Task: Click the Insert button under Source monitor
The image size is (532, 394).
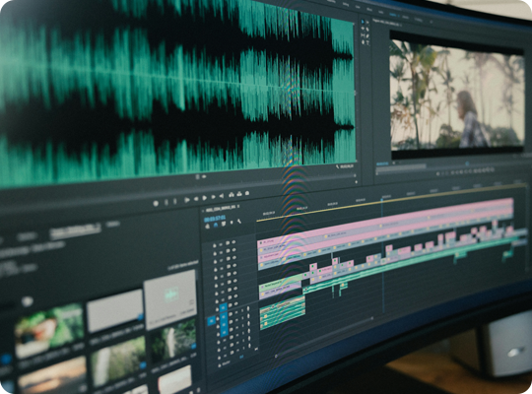Action: click(232, 195)
